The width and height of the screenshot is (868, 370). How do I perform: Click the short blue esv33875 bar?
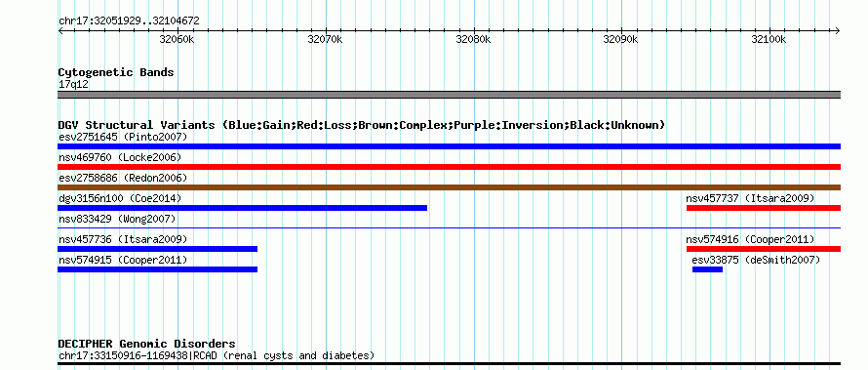[x=707, y=269]
